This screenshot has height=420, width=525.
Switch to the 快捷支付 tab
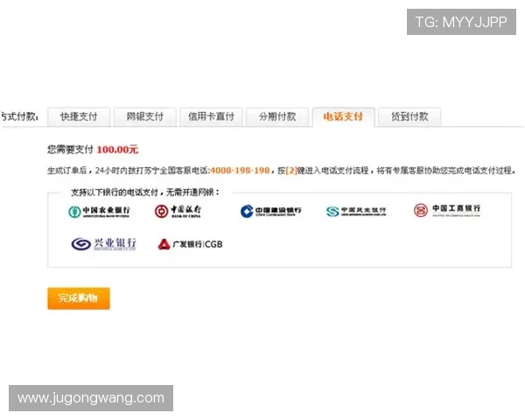[79, 117]
